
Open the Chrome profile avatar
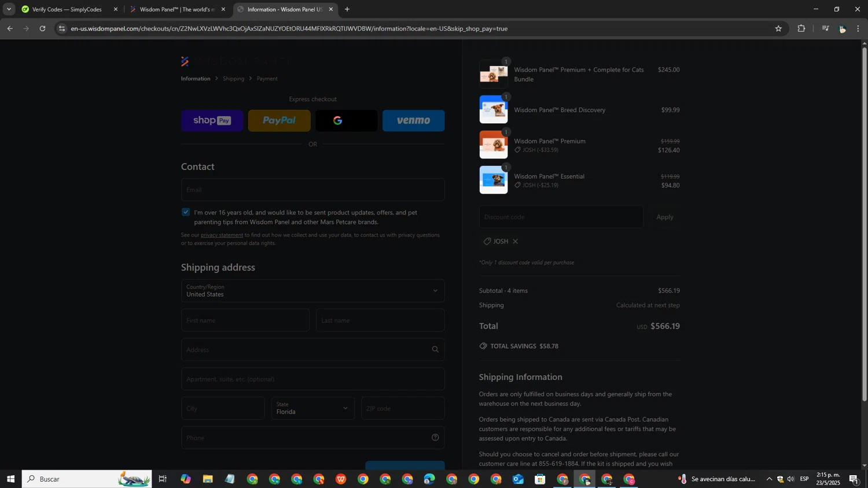tap(842, 28)
